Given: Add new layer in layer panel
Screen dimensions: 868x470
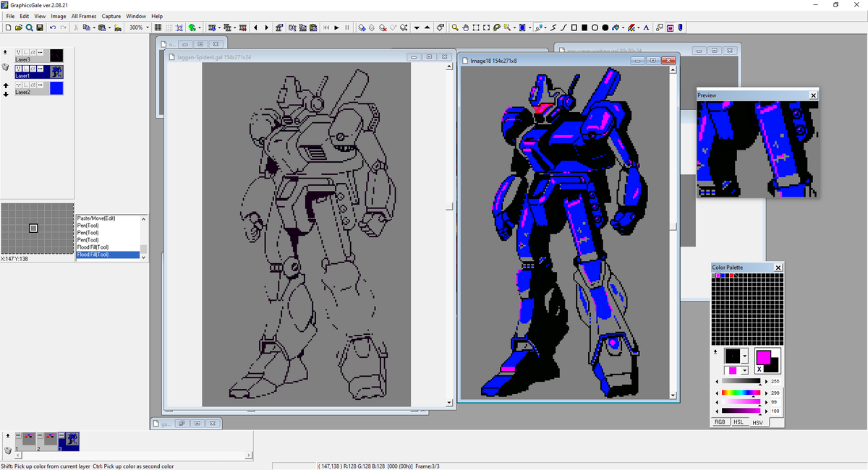Looking at the screenshot, I should [5, 52].
